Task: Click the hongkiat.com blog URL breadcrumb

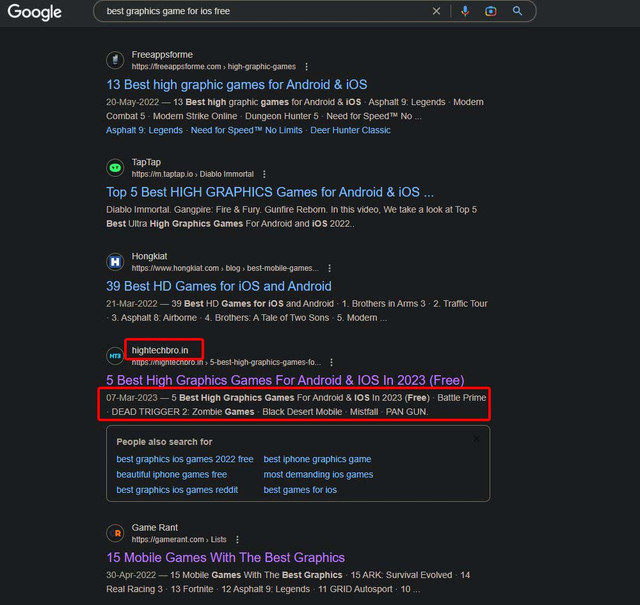Action: pyautogui.click(x=225, y=268)
